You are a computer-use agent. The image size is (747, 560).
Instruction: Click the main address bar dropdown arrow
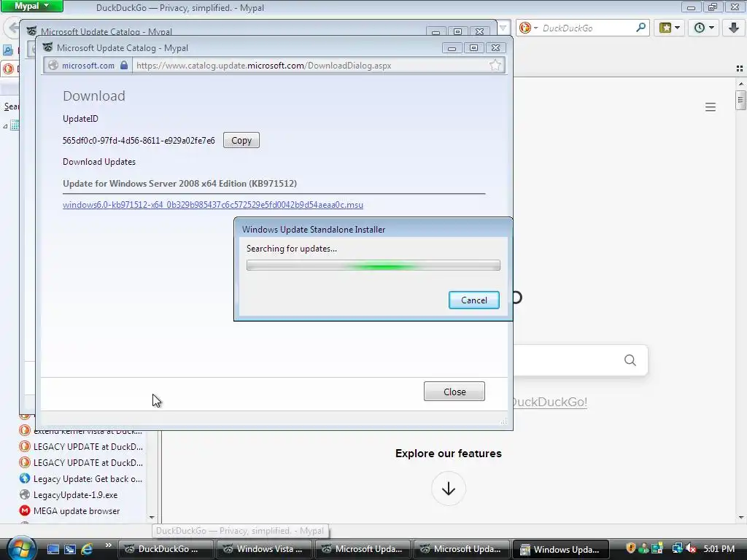pos(503,28)
